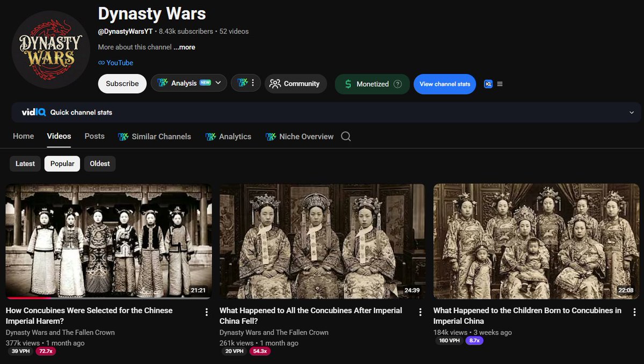This screenshot has width=644, height=364.
Task: Click the Monetized status badge
Action: (x=372, y=84)
